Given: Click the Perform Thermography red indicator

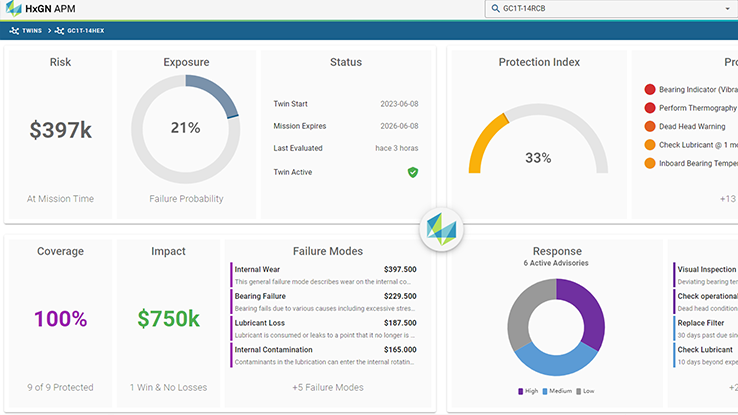Looking at the screenshot, I should click(x=650, y=108).
